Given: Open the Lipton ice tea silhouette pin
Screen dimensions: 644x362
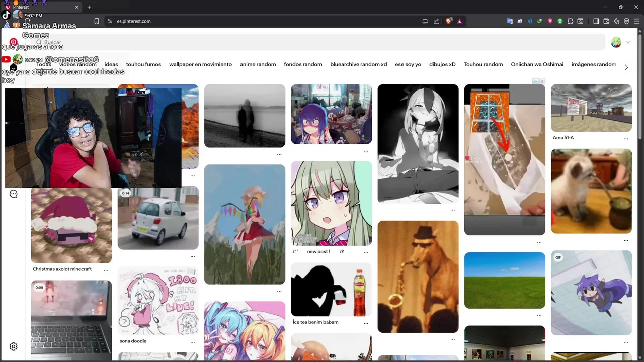Looking at the screenshot, I should (x=332, y=290).
